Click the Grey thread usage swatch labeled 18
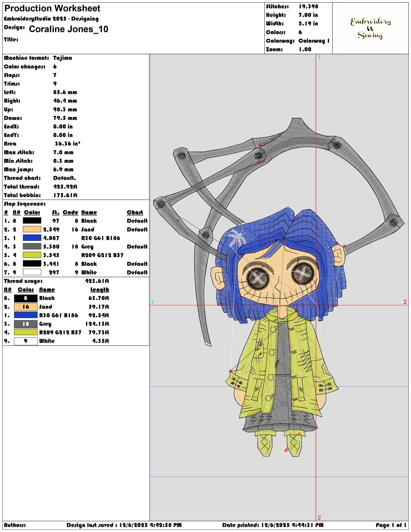The height and width of the screenshot is (532, 411). pos(26,324)
